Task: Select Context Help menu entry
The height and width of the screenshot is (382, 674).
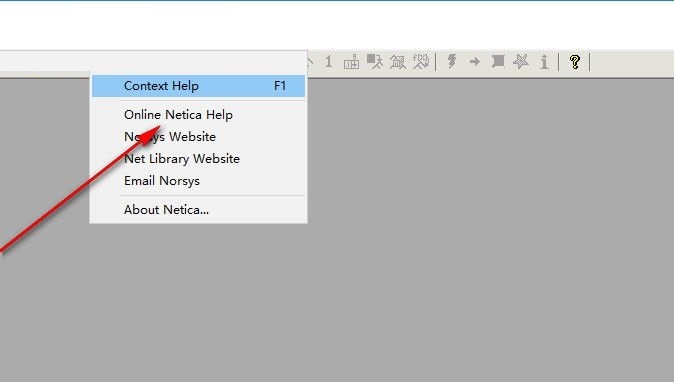Action: click(199, 86)
